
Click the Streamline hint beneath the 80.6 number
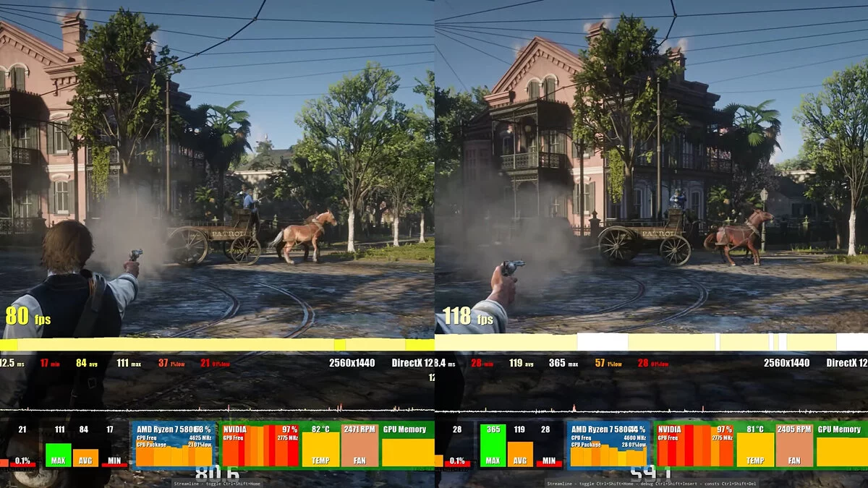217,483
